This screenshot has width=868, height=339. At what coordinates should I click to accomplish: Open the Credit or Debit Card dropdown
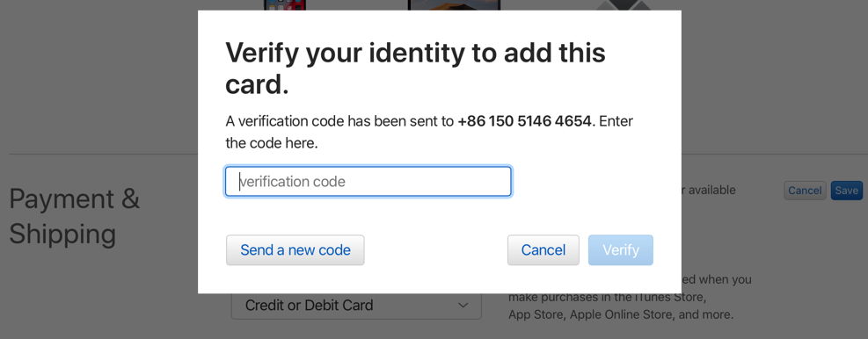point(356,306)
